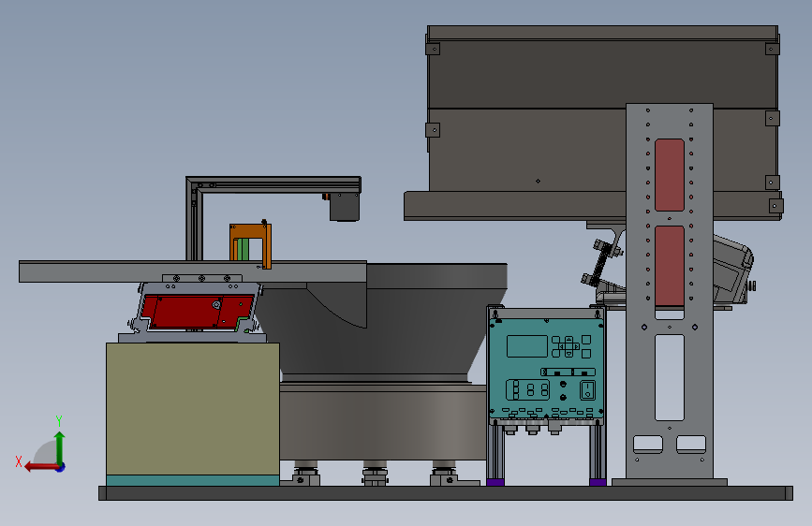Viewport: 812px width, 526px height.
Task: Select the upper red slot in the tower plate
Action: click(x=669, y=175)
